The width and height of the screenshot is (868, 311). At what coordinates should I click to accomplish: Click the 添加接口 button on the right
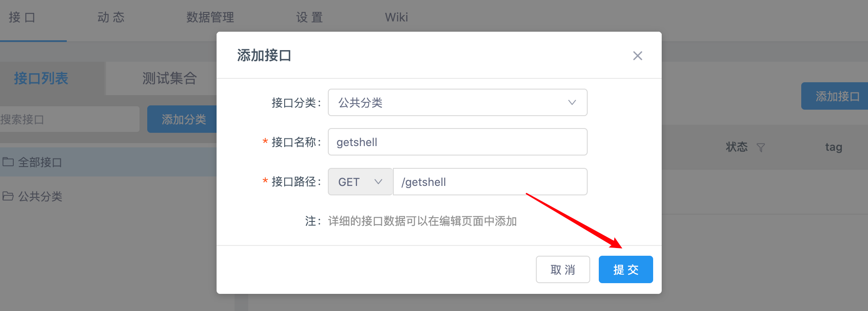click(x=836, y=96)
